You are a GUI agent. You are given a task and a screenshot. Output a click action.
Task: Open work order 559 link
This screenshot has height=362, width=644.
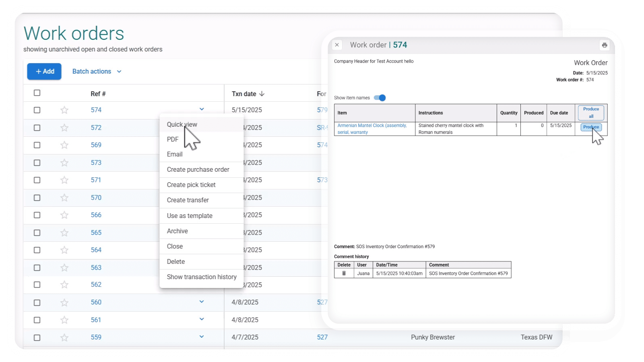pos(96,337)
